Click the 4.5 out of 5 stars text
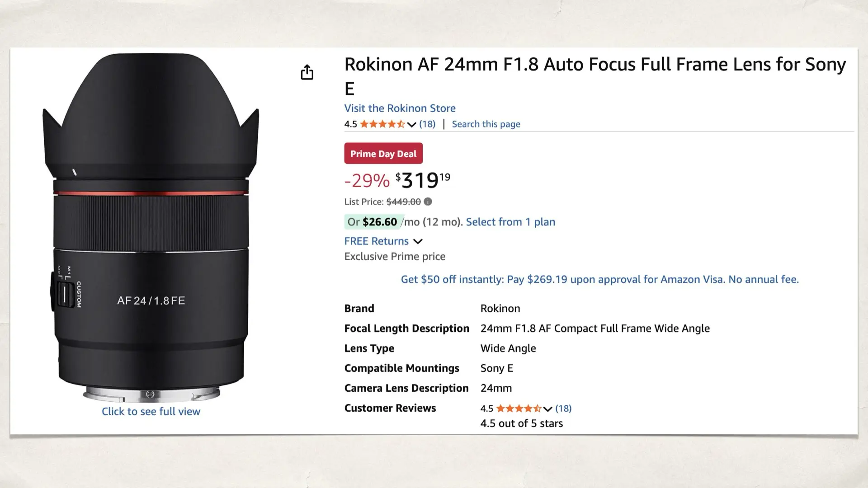868x488 pixels. click(x=521, y=423)
